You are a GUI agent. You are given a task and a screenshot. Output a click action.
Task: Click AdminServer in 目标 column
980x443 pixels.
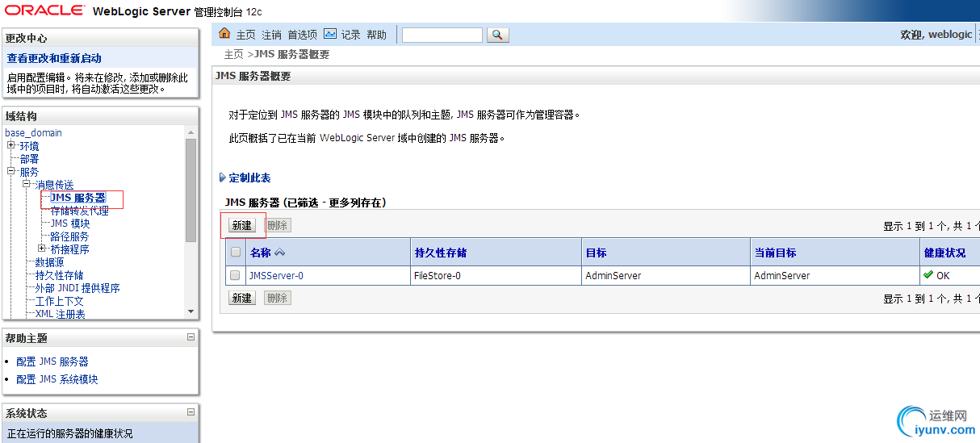[614, 275]
